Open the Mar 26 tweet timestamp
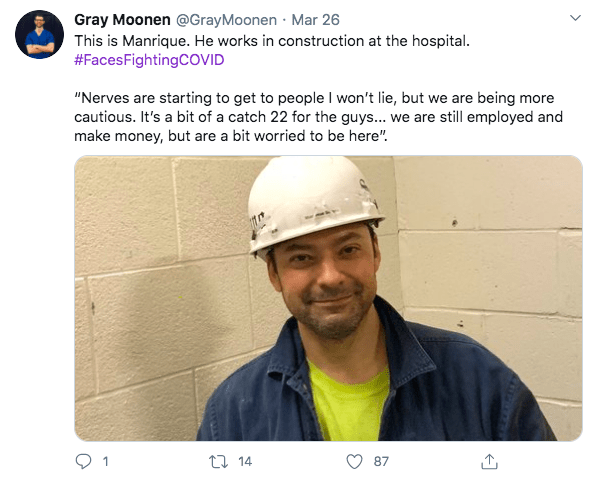The width and height of the screenshot is (598, 481). pyautogui.click(x=315, y=20)
